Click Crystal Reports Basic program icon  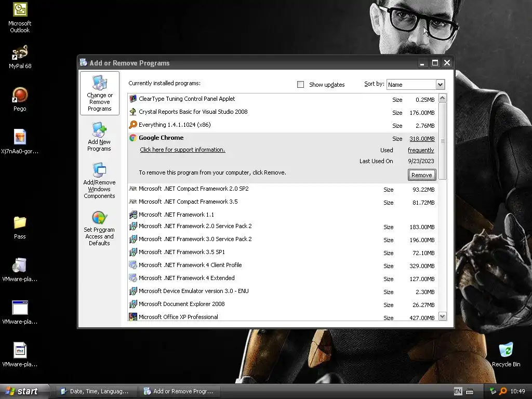133,112
